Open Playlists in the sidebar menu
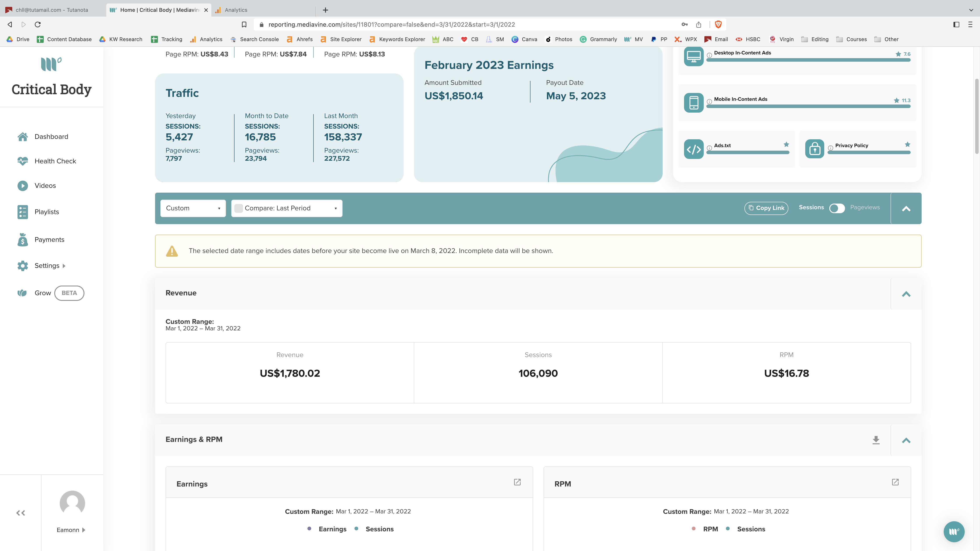Image resolution: width=980 pixels, height=551 pixels. 47,212
